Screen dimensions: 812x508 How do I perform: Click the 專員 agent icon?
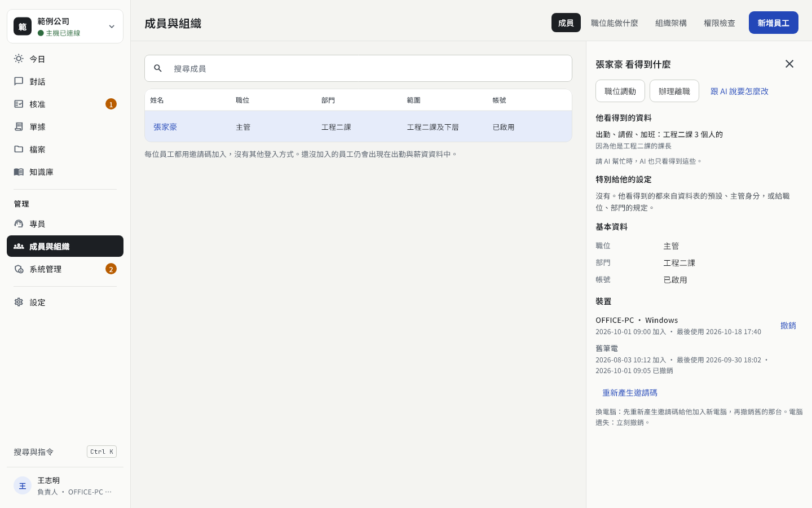click(x=19, y=224)
